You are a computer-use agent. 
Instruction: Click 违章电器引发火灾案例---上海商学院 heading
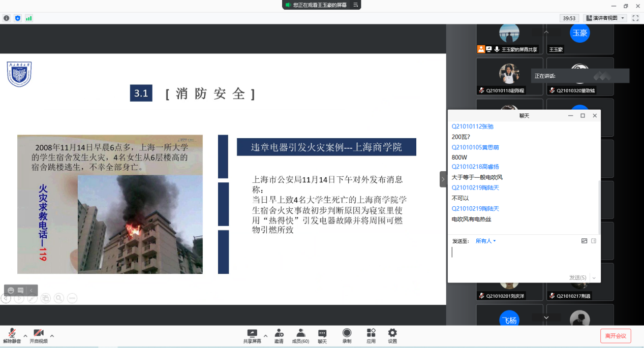pos(326,147)
